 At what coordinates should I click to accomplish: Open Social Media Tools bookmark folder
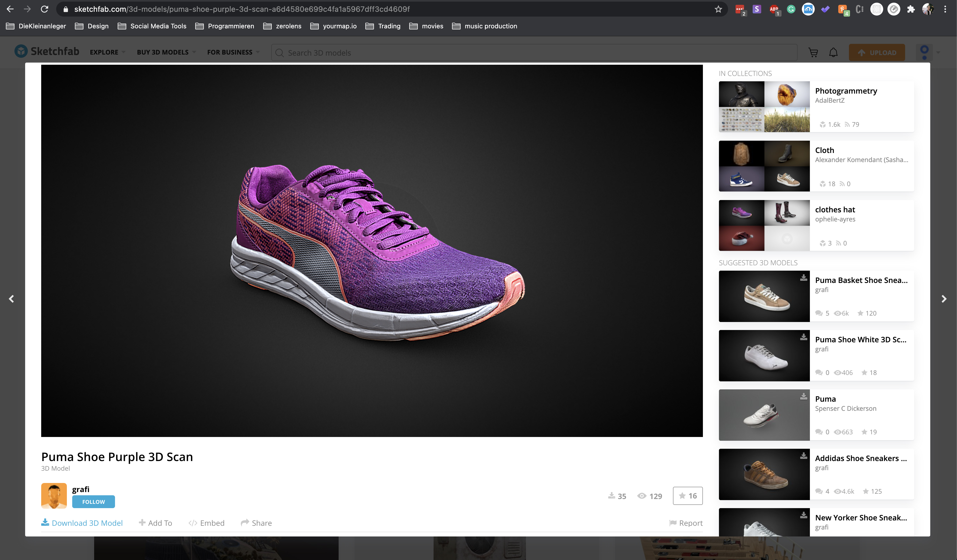[152, 26]
